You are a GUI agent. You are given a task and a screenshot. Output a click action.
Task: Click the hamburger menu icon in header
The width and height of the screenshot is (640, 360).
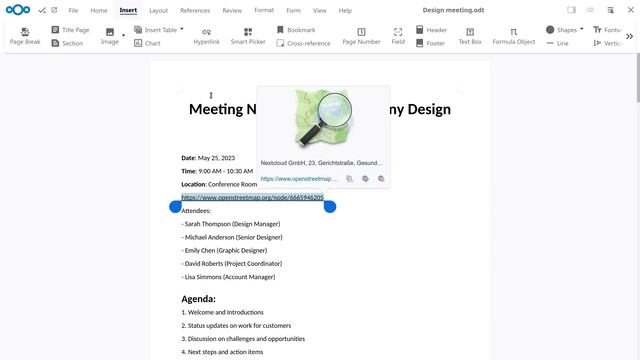pos(590,10)
